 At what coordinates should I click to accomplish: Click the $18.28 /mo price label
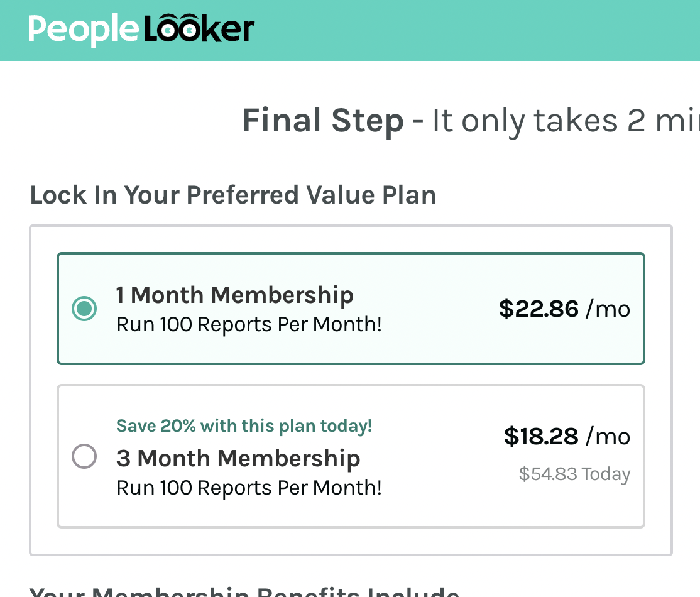567,436
